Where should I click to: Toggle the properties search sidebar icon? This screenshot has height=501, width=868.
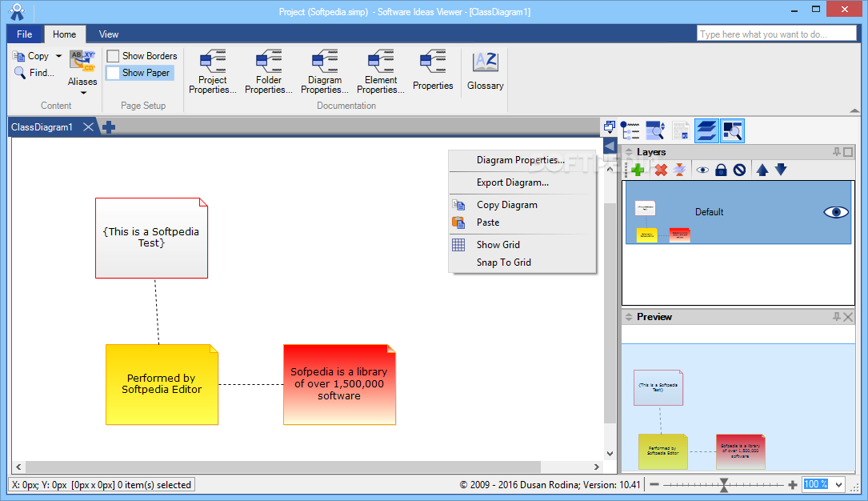tap(655, 130)
